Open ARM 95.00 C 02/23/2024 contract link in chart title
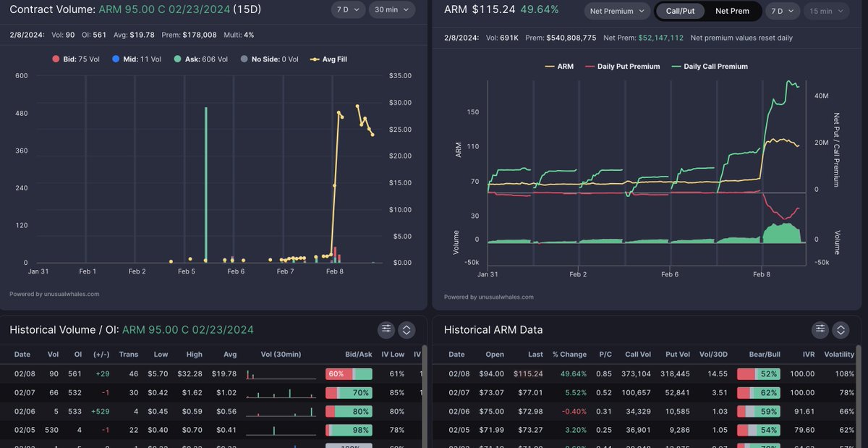The width and height of the screenshot is (868, 448). click(x=163, y=9)
